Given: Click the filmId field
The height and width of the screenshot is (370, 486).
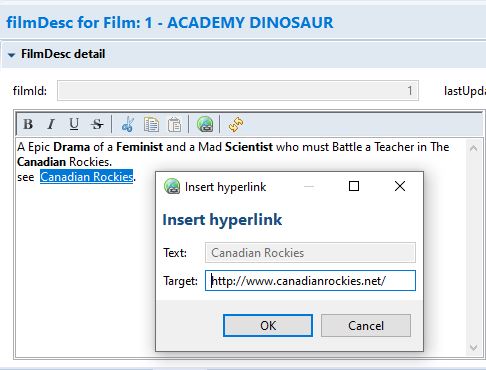Looking at the screenshot, I should coord(238,90).
